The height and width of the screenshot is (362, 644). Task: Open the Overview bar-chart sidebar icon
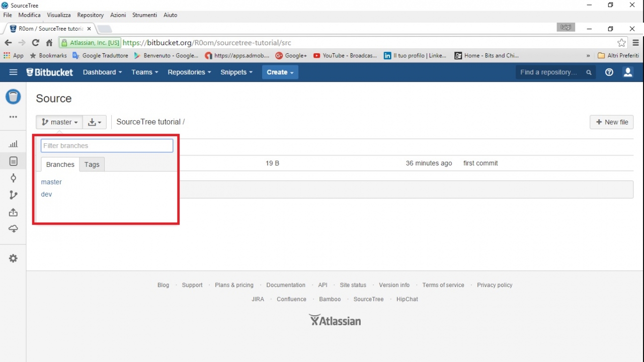pos(14,144)
